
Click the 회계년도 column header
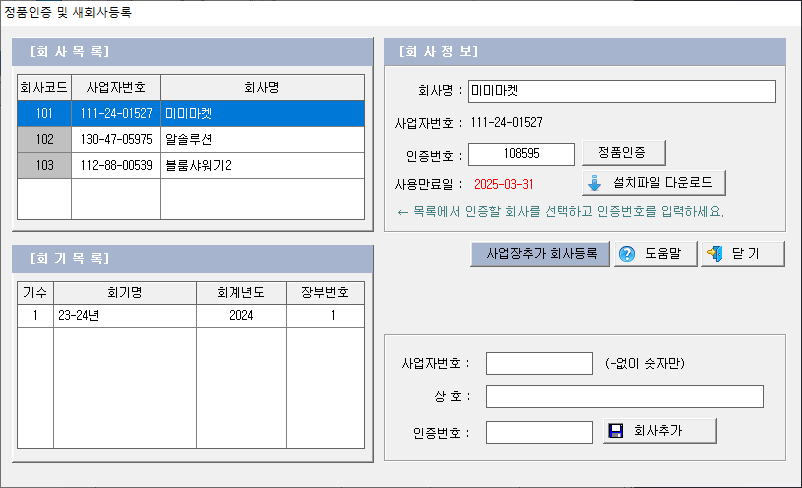[241, 293]
